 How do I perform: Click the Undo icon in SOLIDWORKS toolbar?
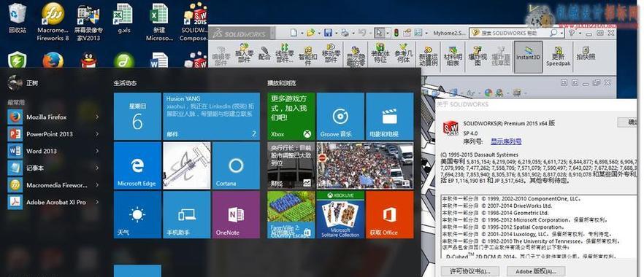362,33
